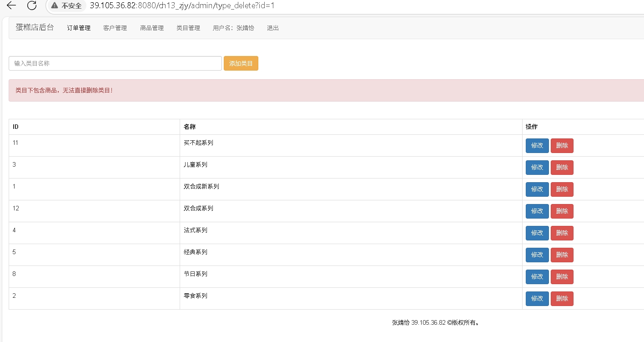Remove the 节日系列 category with 删除

562,277
